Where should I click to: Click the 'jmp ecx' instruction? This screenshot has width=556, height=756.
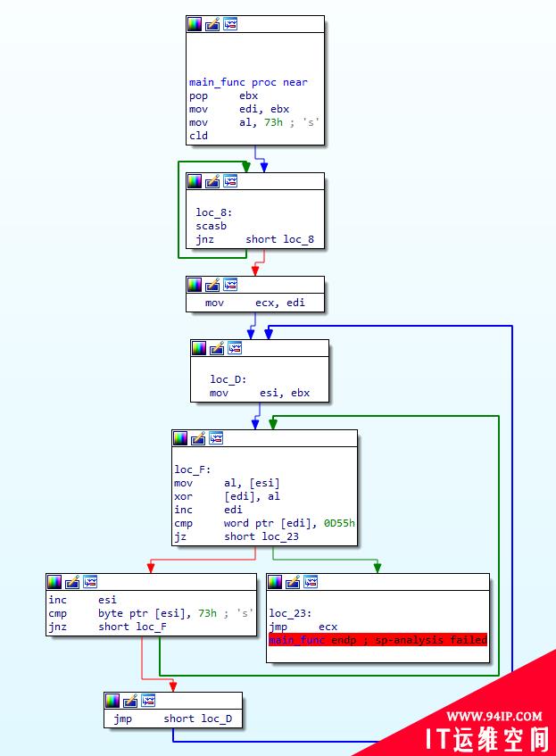[x=303, y=627]
